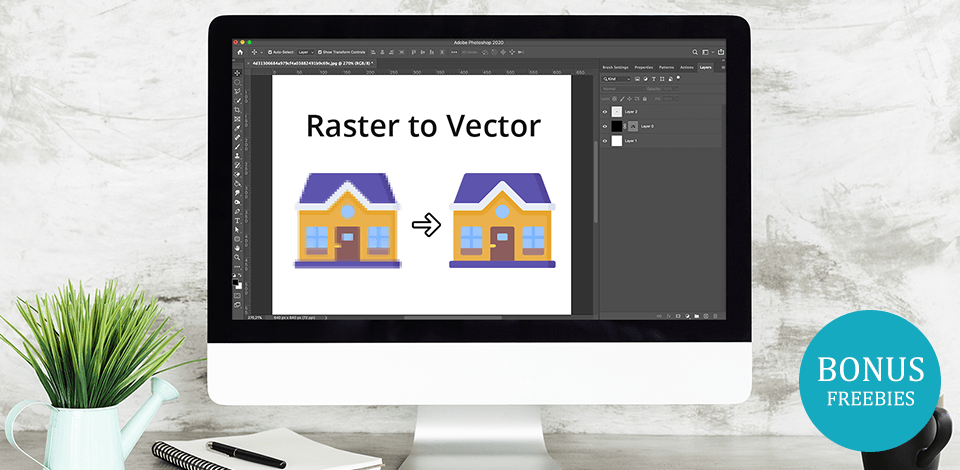Image resolution: width=960 pixels, height=470 pixels.
Task: Toggle the Auto-Select checkbox
Action: [270, 52]
